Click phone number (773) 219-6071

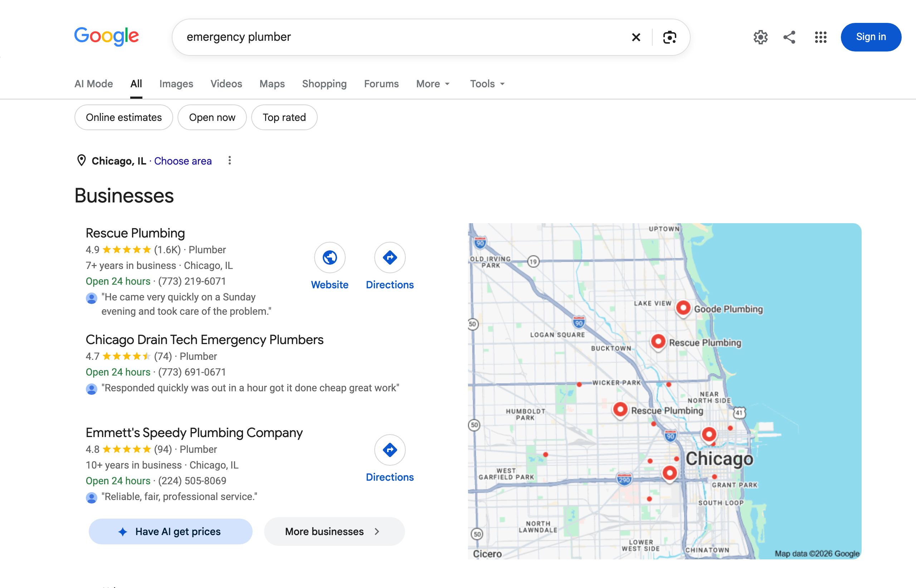192,281
